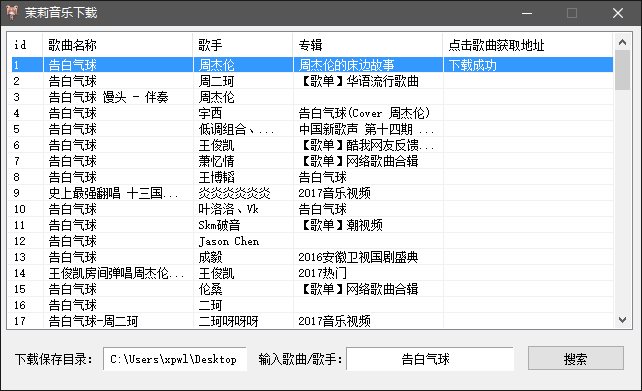Select singer Skm破音
The image size is (642, 391).
click(x=219, y=225)
